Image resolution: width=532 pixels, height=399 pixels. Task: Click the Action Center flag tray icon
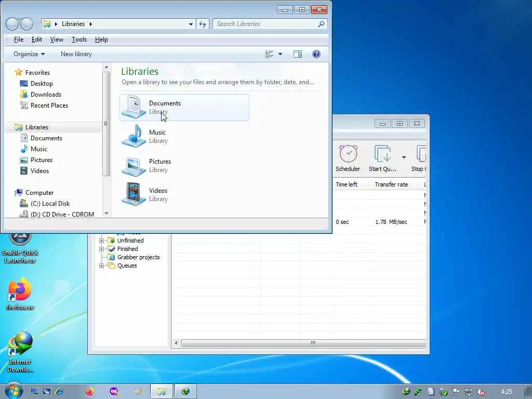[x=456, y=392]
